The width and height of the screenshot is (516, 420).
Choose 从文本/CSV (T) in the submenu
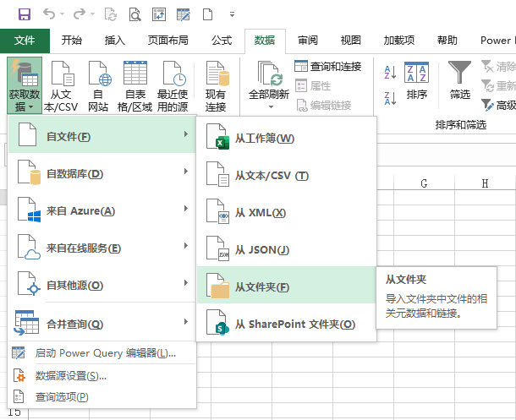[x=286, y=173]
